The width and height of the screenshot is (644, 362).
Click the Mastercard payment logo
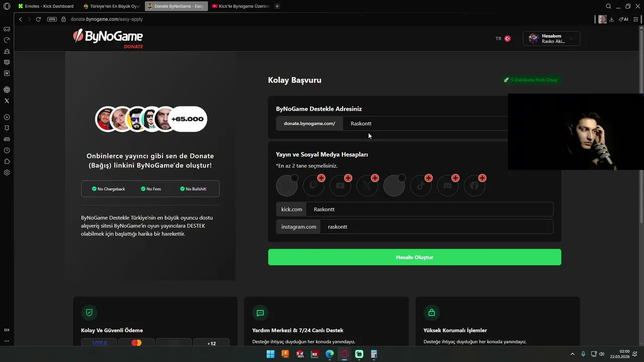point(136,343)
